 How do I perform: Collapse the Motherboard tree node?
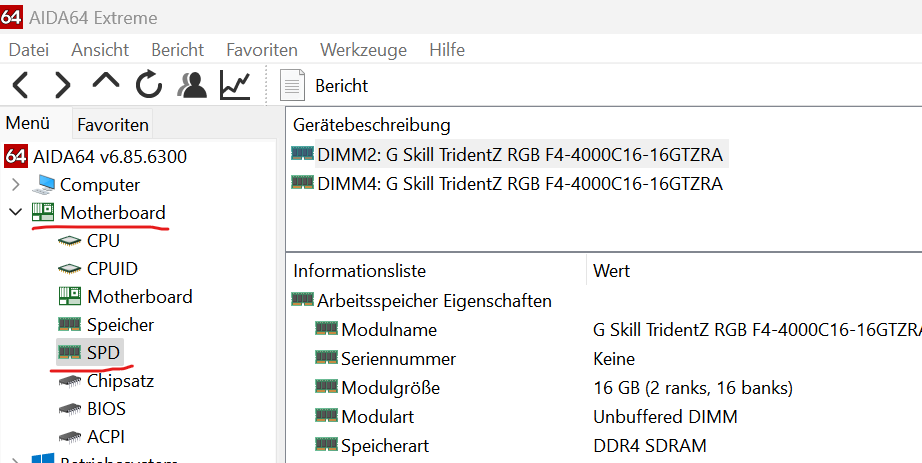(x=16, y=212)
